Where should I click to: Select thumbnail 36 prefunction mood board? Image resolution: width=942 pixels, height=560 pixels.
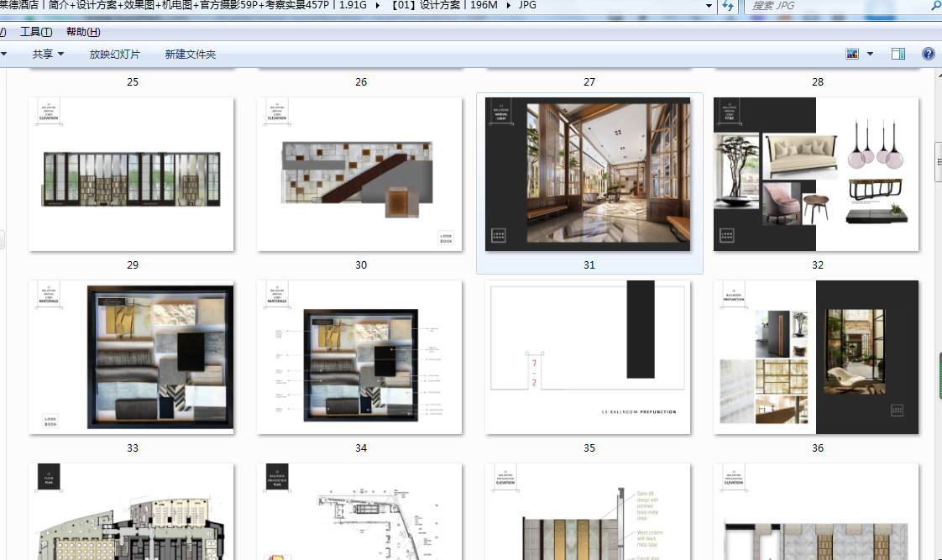tap(816, 357)
